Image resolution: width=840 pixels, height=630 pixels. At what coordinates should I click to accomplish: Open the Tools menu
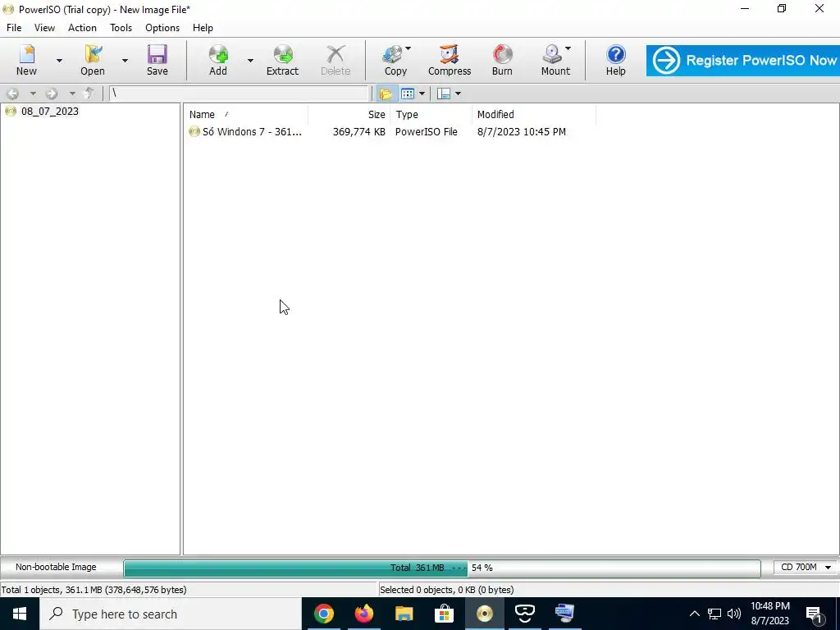[x=121, y=28]
